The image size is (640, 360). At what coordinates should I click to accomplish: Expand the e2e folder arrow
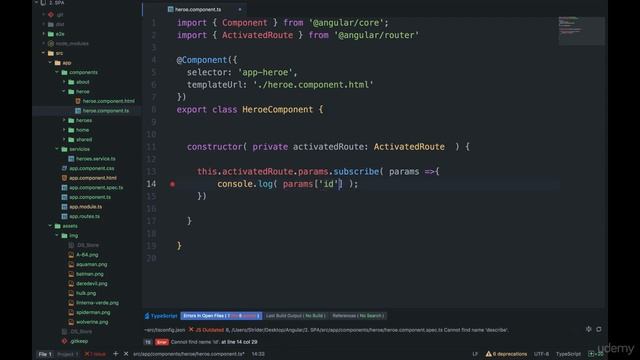point(43,34)
